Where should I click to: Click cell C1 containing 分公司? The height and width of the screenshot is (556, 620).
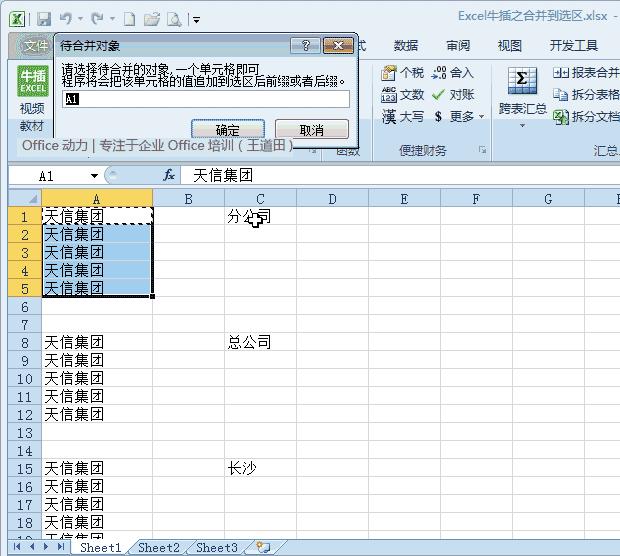click(x=260, y=216)
